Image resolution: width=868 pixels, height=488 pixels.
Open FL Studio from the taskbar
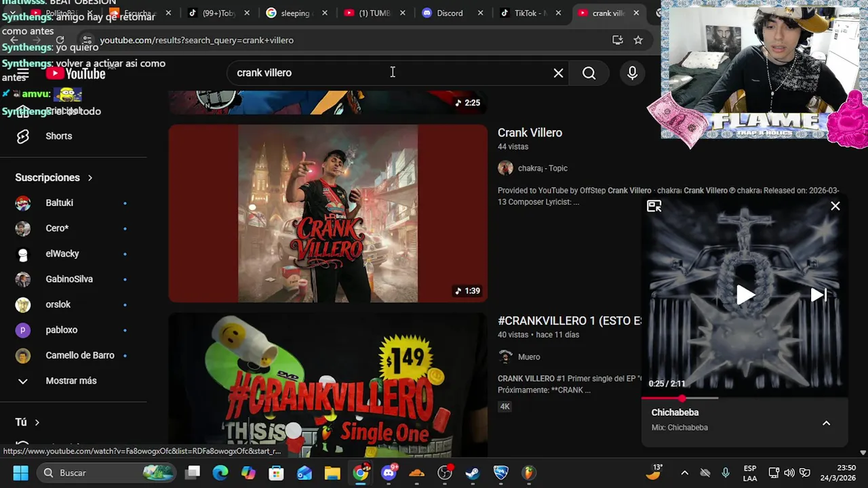click(x=529, y=472)
